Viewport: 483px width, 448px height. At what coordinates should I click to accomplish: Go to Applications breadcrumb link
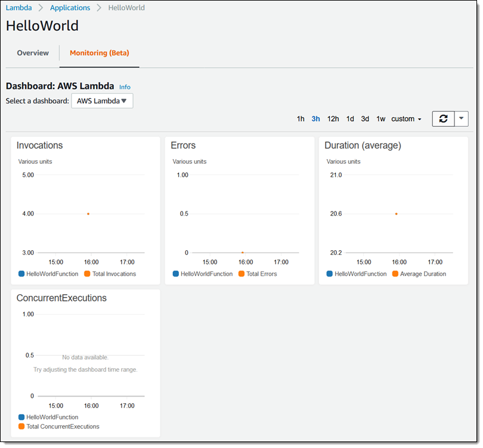tap(70, 8)
